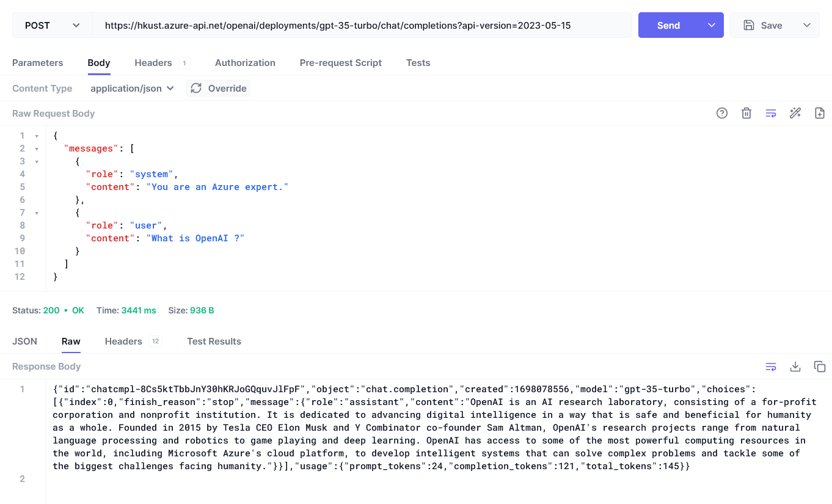Viewport: 832px width, 504px height.
Task: View response in JSON format
Action: point(24,341)
